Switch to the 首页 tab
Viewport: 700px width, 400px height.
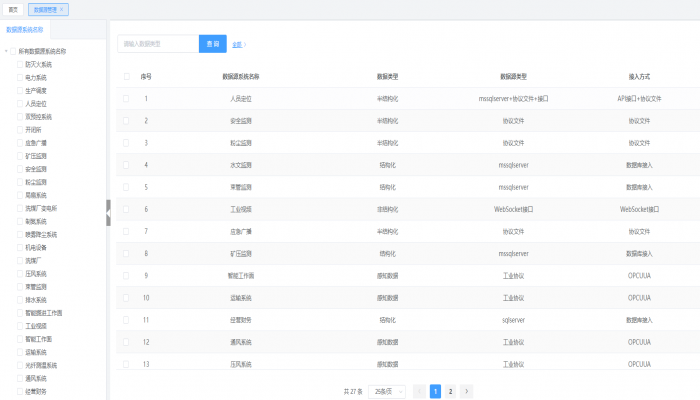[12, 9]
